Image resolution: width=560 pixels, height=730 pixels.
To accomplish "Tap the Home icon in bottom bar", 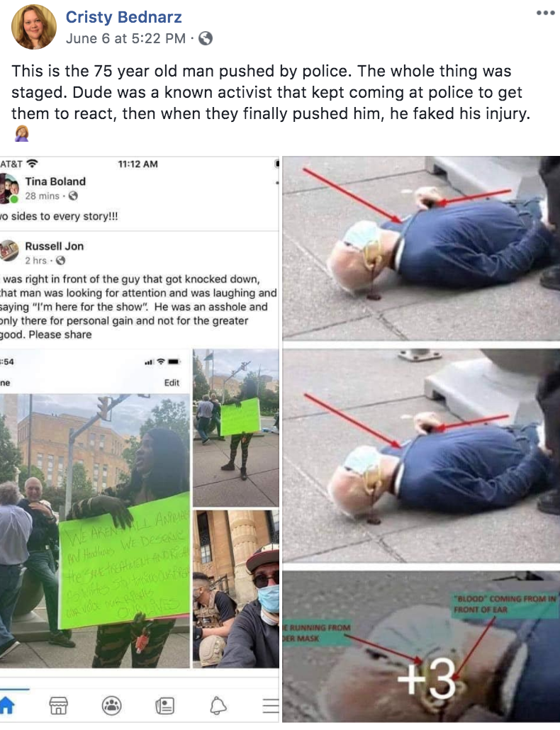I will (x=6, y=705).
